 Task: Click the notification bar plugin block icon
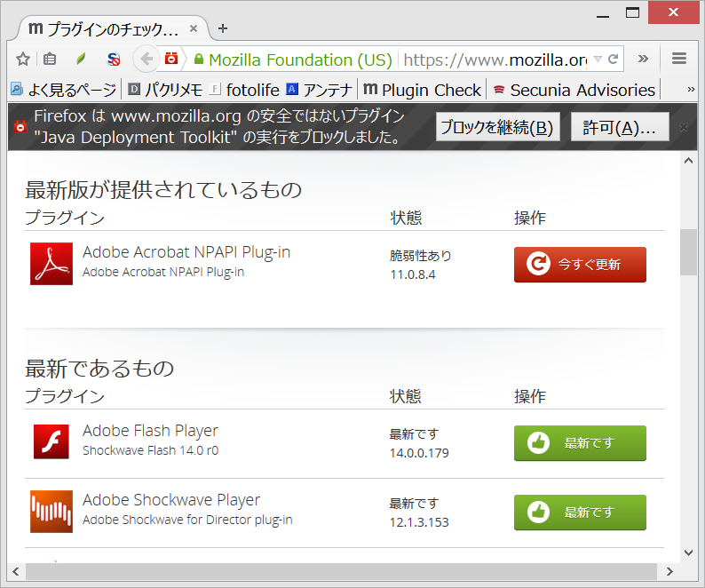(x=20, y=127)
